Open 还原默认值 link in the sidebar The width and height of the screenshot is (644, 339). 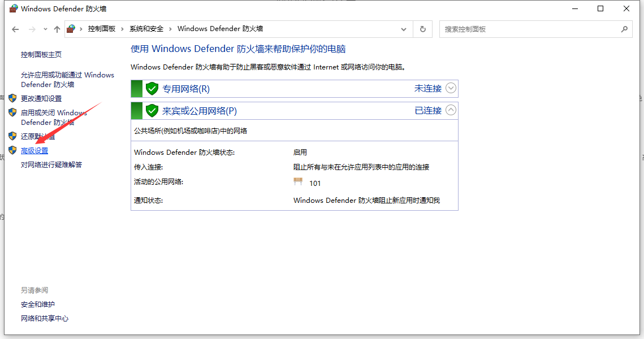(x=38, y=136)
